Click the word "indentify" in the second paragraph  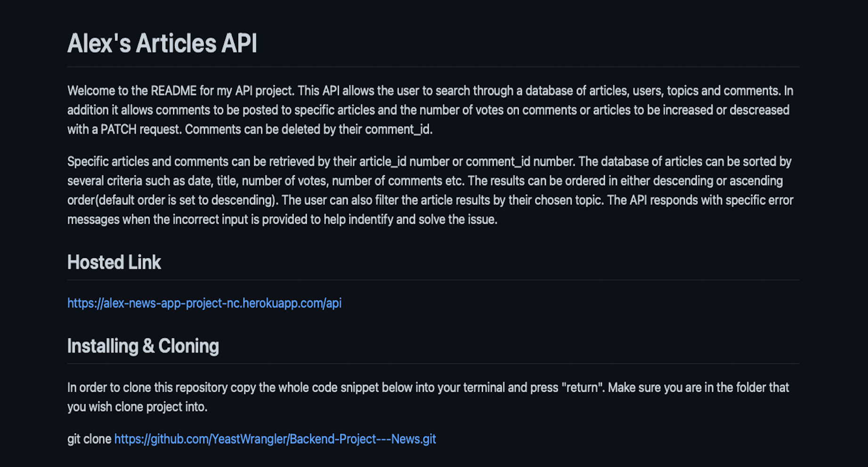point(371,219)
